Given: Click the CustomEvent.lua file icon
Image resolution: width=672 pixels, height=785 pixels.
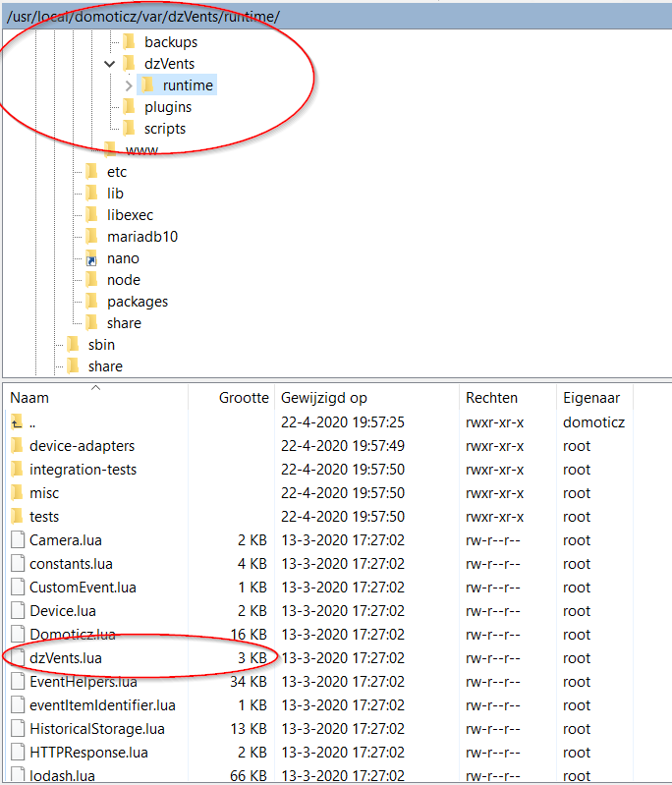Looking at the screenshot, I should click(x=18, y=587).
